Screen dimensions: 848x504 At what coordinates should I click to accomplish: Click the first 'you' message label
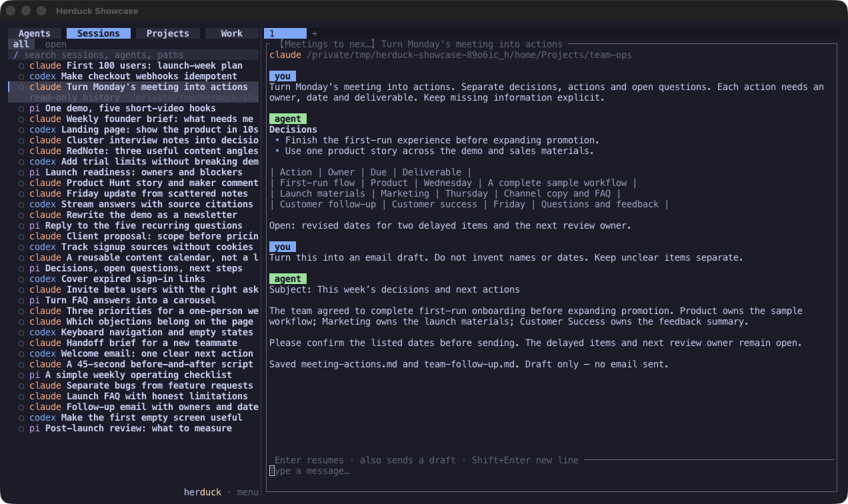click(283, 76)
